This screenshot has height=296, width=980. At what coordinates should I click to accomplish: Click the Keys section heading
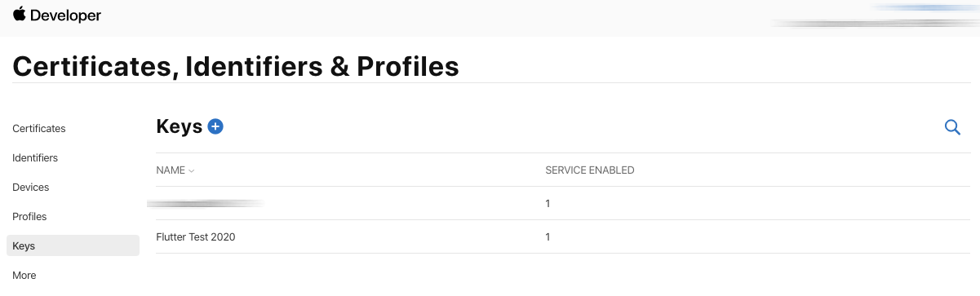[179, 126]
